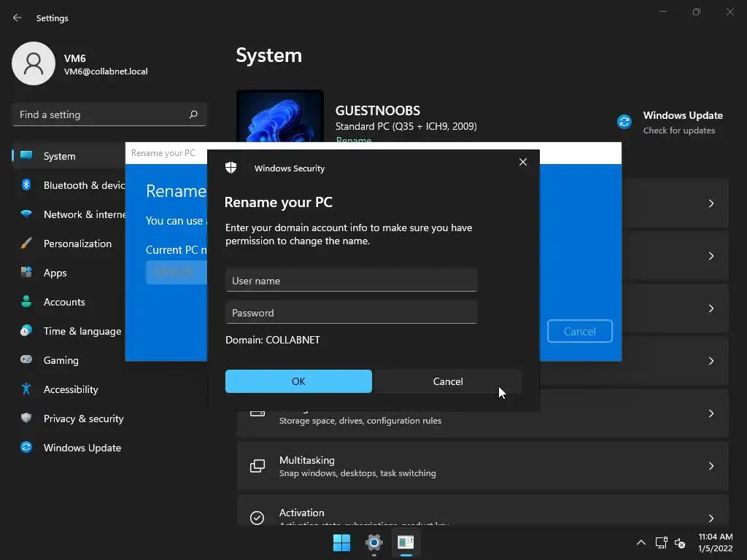Click the Check for updates link
The width and height of the screenshot is (747, 560).
pos(679,131)
